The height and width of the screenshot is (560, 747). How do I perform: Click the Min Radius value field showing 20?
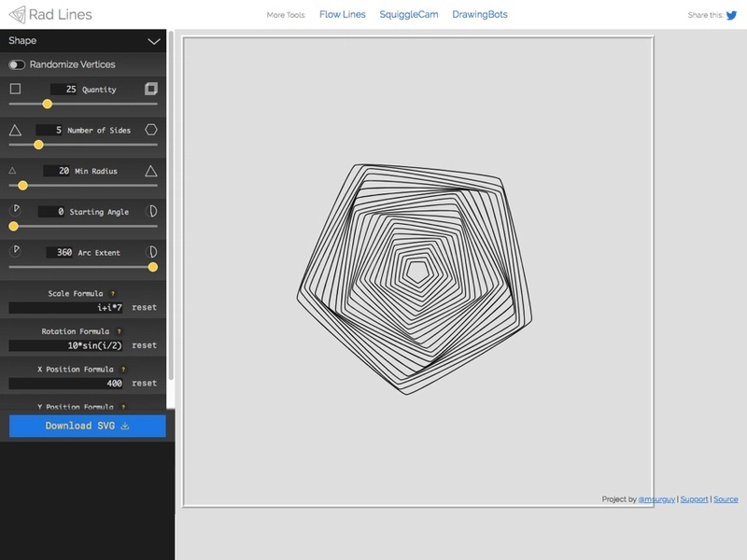(x=57, y=171)
